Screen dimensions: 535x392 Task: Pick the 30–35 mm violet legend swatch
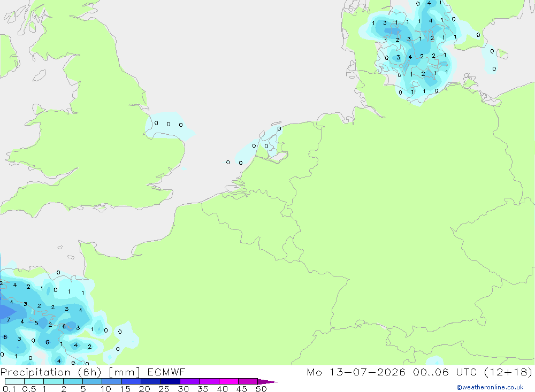pyautogui.click(x=190, y=381)
